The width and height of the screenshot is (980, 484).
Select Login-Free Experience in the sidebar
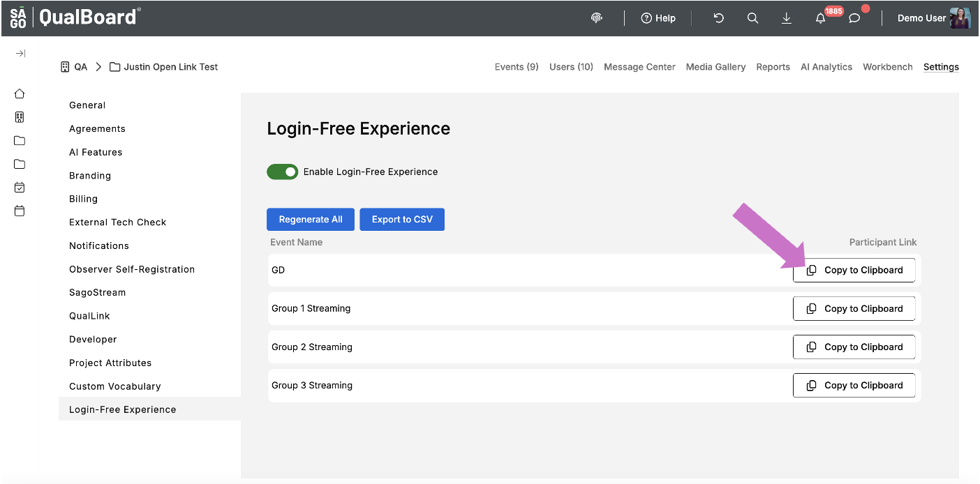click(x=149, y=409)
